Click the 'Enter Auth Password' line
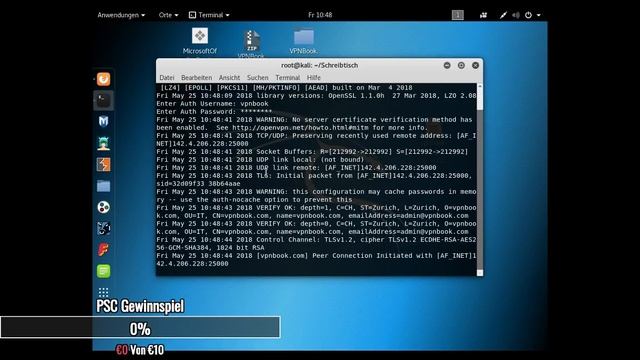This screenshot has width=640, height=360. (214, 111)
